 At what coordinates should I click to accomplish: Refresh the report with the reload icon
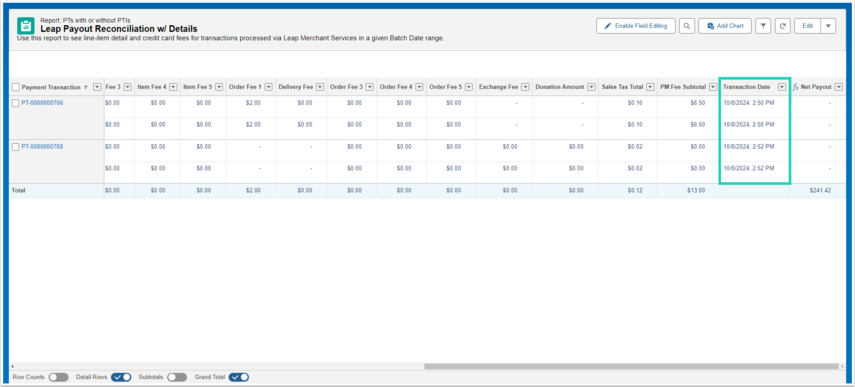click(x=782, y=26)
